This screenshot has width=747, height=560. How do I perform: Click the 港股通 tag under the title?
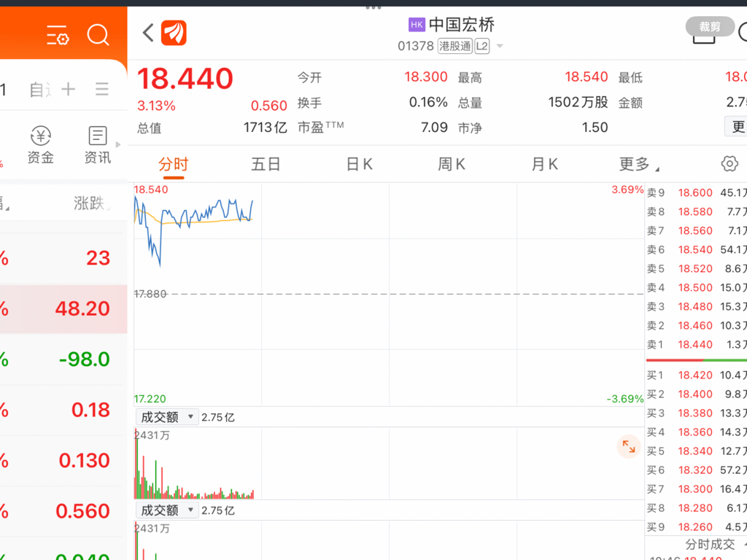coord(455,46)
